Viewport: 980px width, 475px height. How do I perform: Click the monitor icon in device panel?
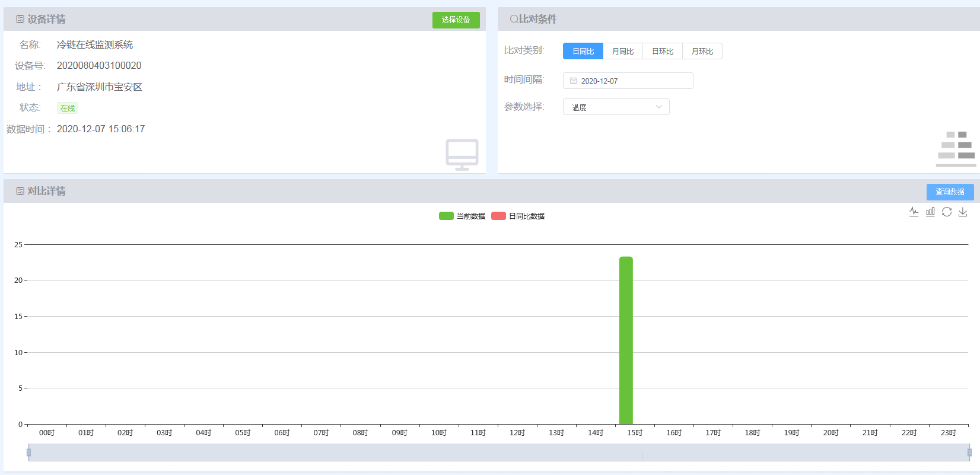coord(462,155)
